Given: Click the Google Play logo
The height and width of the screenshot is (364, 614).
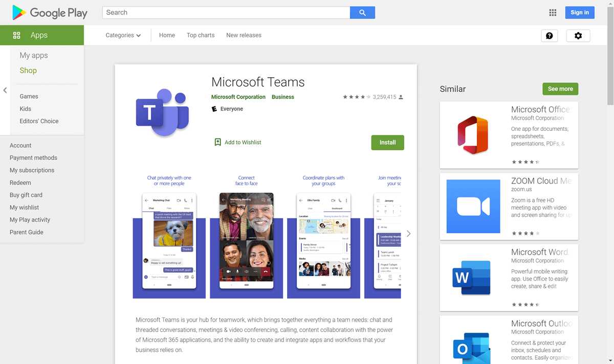Looking at the screenshot, I should pyautogui.click(x=50, y=12).
